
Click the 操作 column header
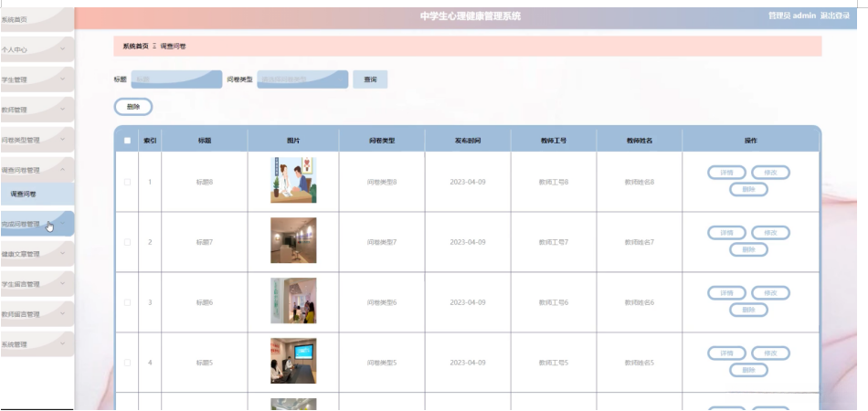(751, 141)
